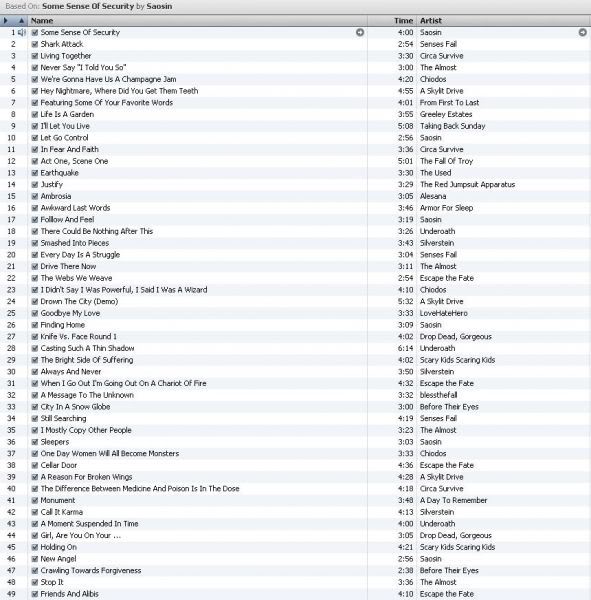Select I Mostly Copy Other People
This screenshot has height=600, width=591.
point(86,430)
